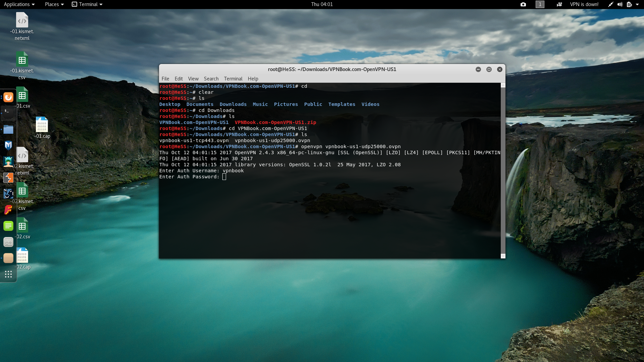Screen dimensions: 644x362
Task: Click the terminal vertical scrollbar
Action: [503, 171]
